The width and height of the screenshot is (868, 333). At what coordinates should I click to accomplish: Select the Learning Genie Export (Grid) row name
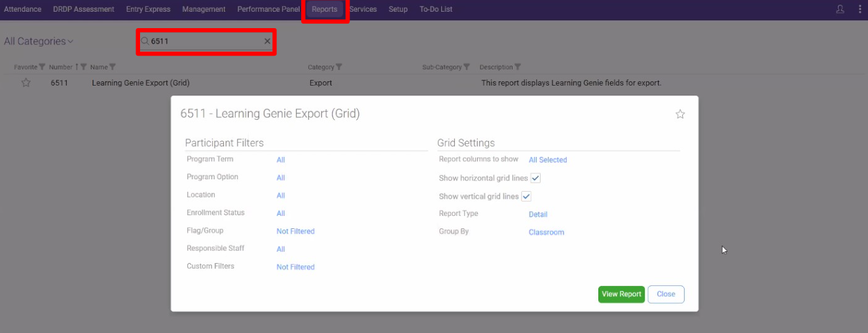pos(141,83)
